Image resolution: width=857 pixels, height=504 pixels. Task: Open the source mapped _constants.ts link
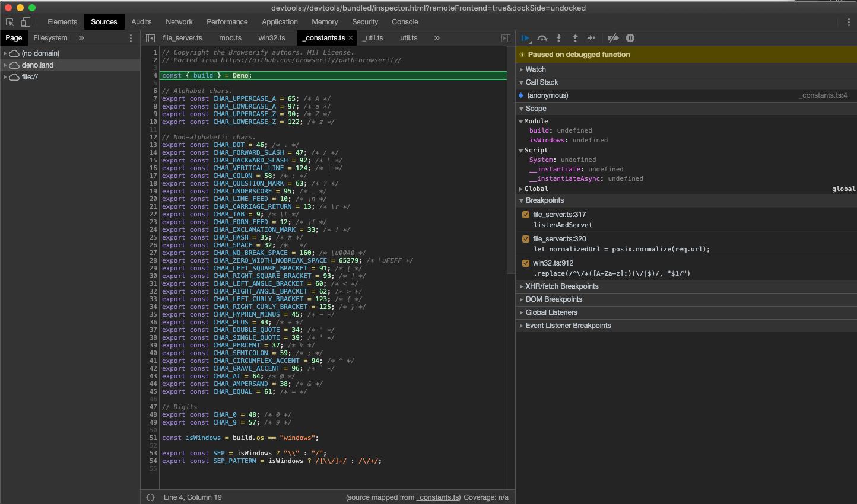point(437,497)
